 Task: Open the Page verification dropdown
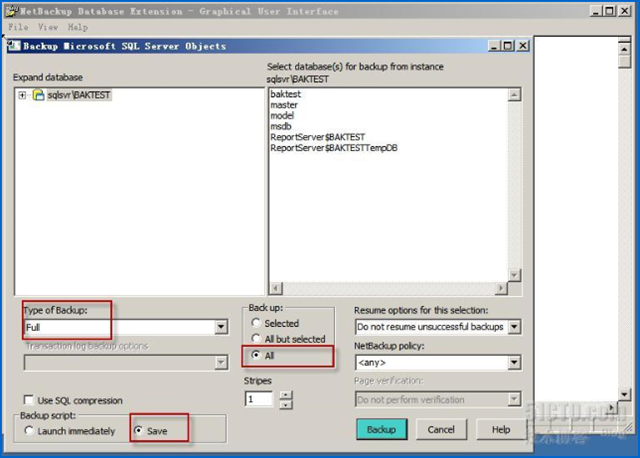[x=514, y=399]
